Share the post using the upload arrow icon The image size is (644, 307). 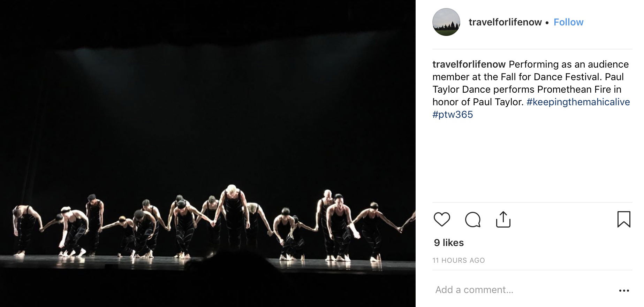coord(503,219)
